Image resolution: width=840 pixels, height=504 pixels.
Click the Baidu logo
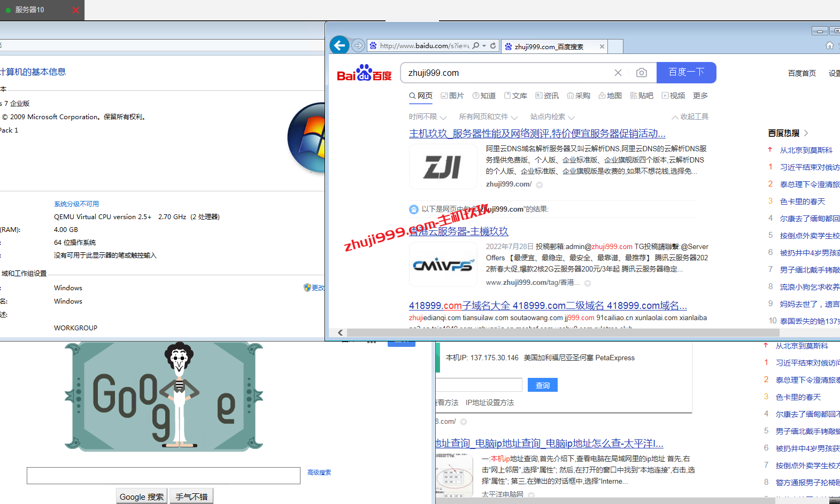coord(364,73)
